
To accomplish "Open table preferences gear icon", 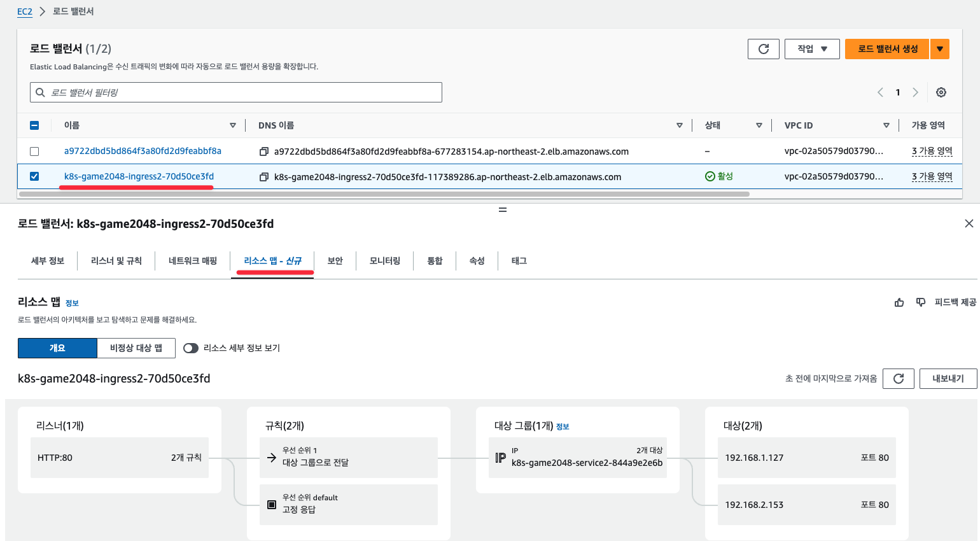I will (941, 92).
